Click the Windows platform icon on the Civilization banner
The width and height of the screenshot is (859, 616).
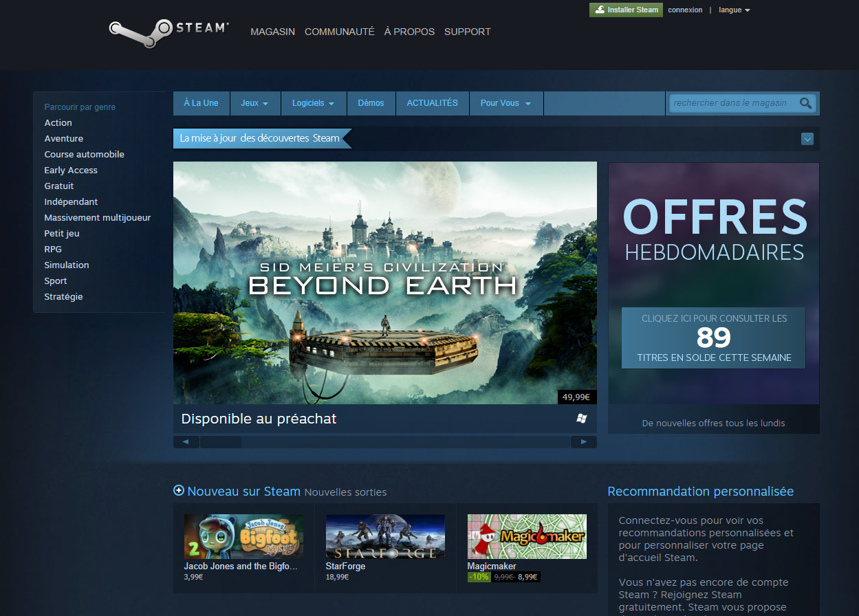coord(581,417)
